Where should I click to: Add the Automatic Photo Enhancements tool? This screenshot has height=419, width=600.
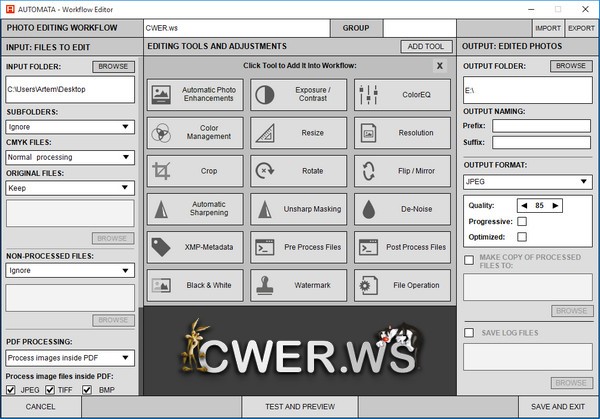[195, 95]
